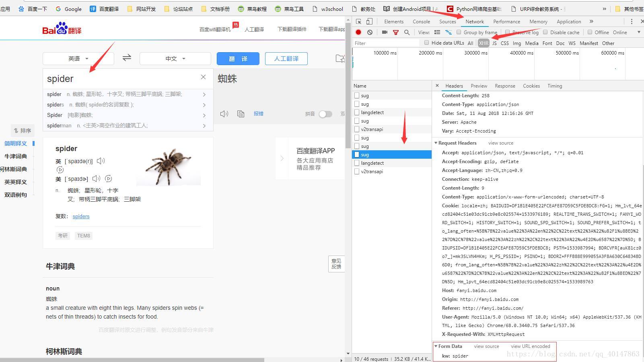This screenshot has width=644, height=362.
Task: Select the XHR filter type
Action: pos(484,43)
